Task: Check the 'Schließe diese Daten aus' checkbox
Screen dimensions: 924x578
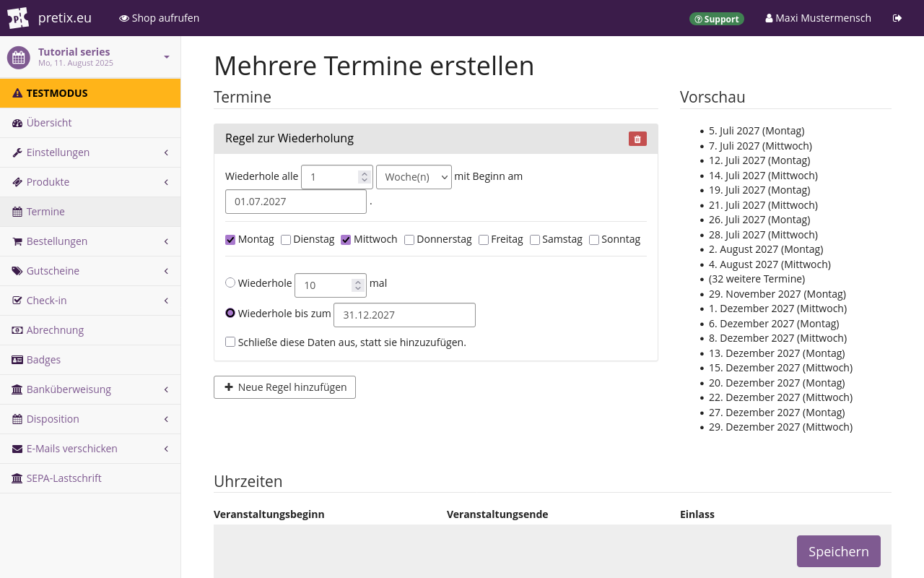Action: (x=230, y=342)
